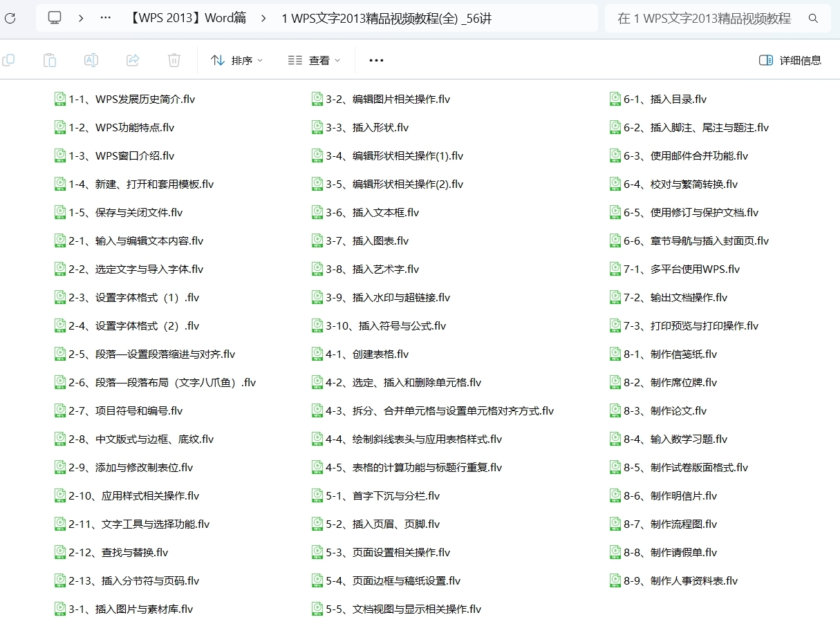Click the file icon of 3-10、插入符号与公式.flv

[317, 325]
